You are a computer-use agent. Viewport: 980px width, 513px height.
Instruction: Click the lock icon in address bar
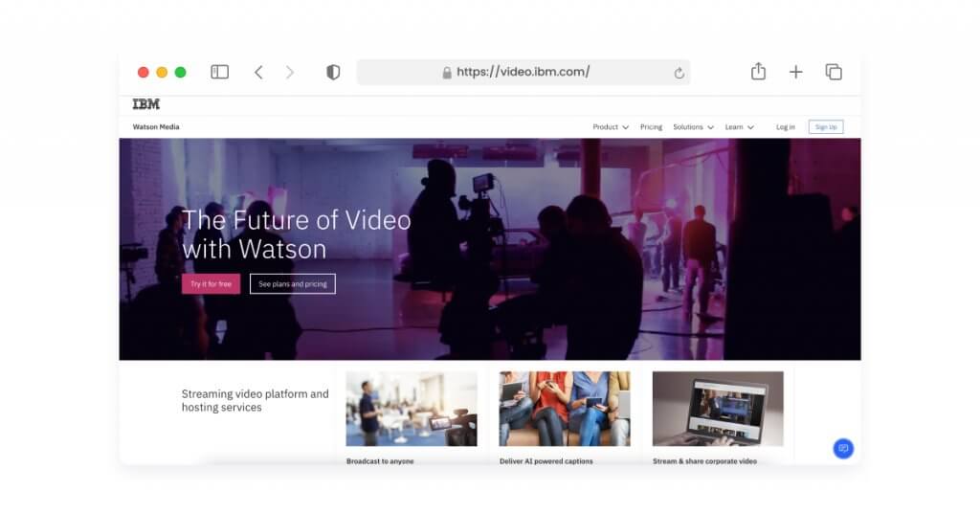pyautogui.click(x=447, y=73)
